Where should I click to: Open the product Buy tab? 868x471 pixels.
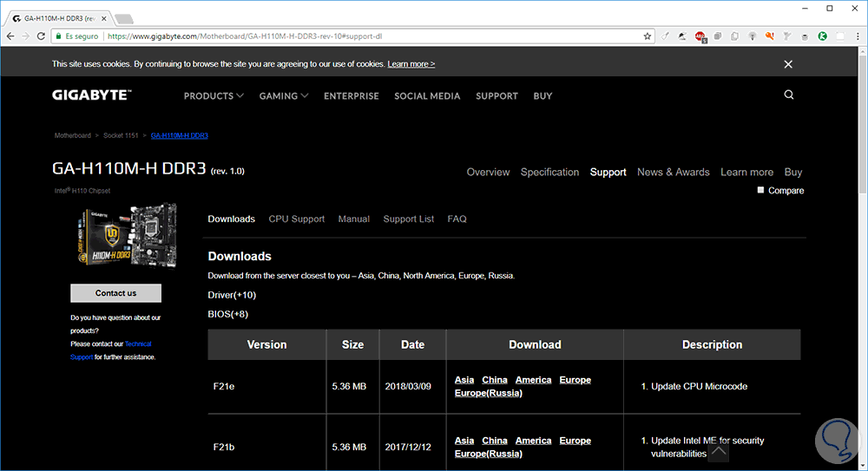793,172
